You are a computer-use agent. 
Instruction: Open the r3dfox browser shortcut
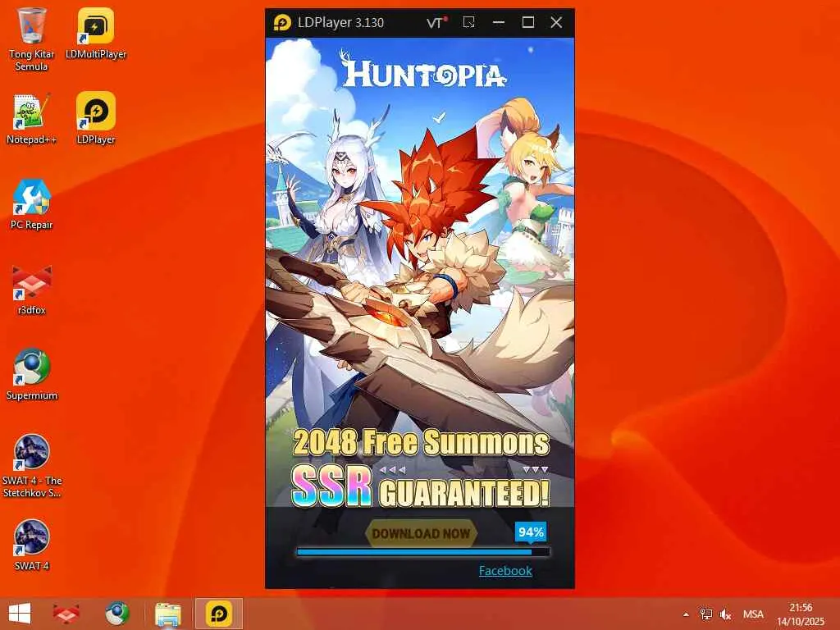click(x=32, y=290)
